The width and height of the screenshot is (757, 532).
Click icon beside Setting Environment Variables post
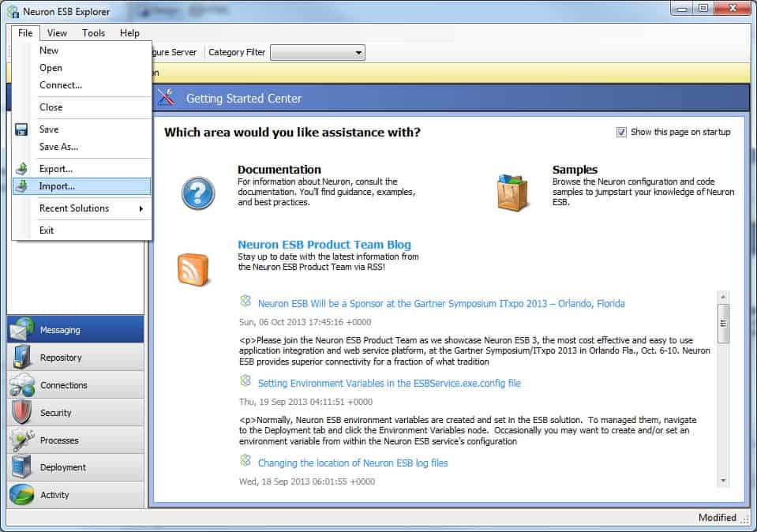tap(245, 380)
